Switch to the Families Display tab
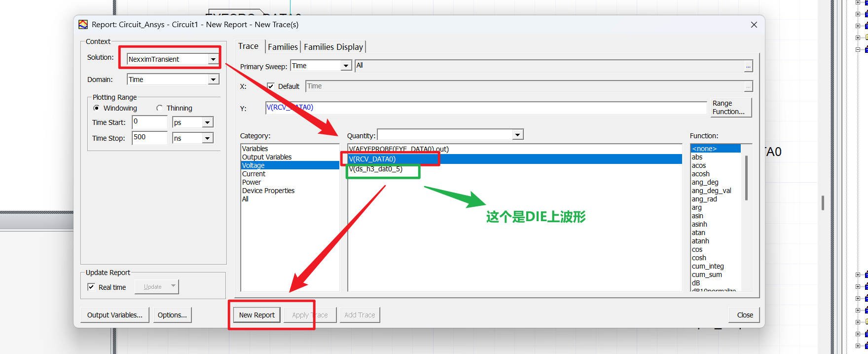 333,47
